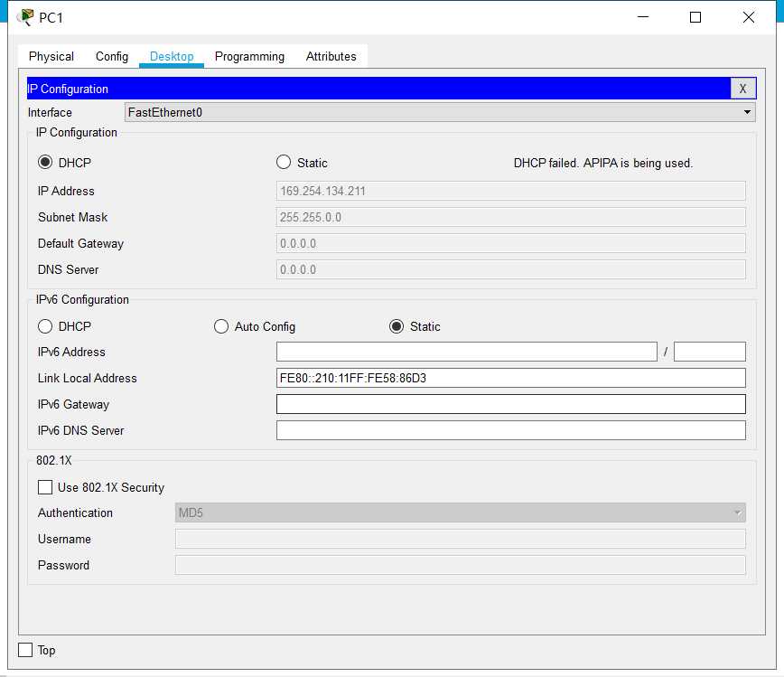This screenshot has height=677, width=784.
Task: Minimize the PC1 window
Action: pyautogui.click(x=643, y=17)
